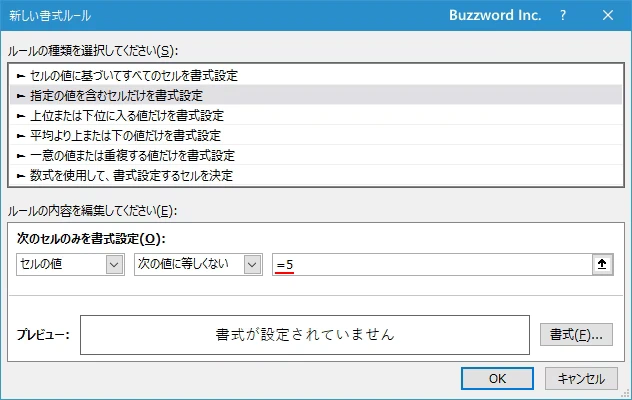Click the 書式(F)... button

click(x=576, y=334)
